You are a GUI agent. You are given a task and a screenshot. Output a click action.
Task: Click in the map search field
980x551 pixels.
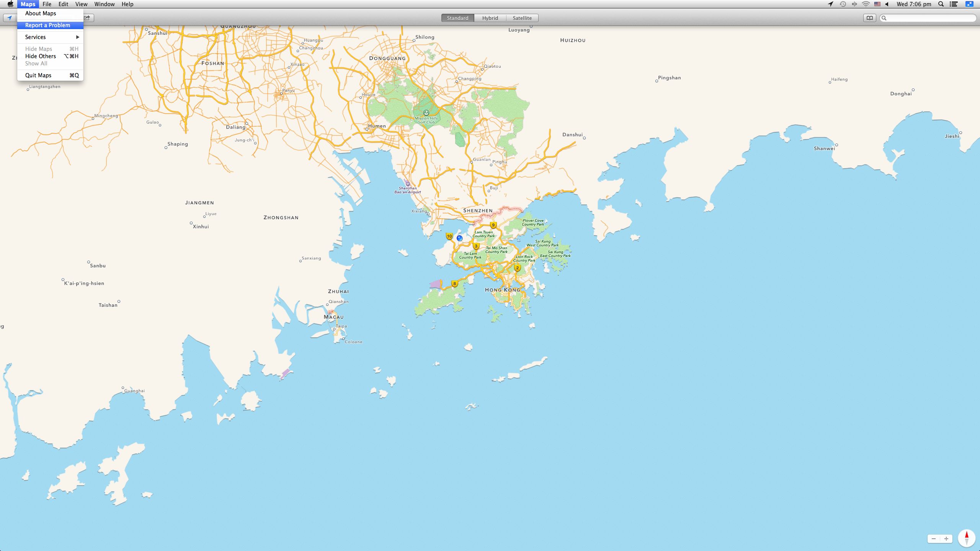(x=928, y=18)
